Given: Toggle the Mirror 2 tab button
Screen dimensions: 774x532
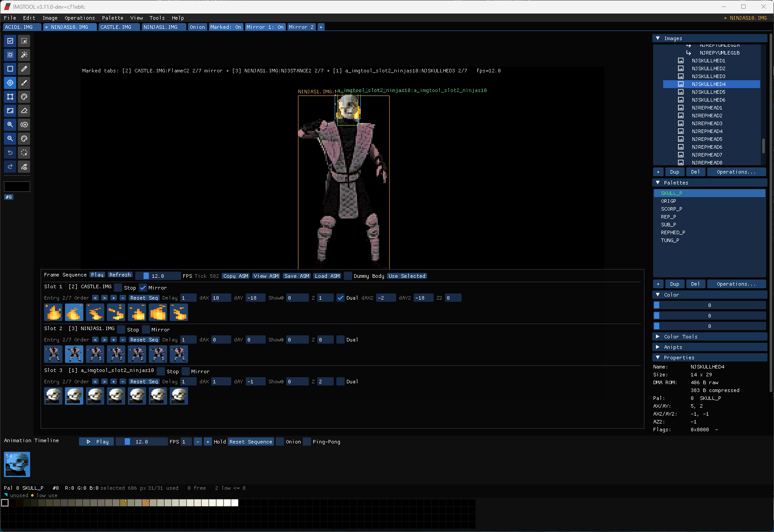Looking at the screenshot, I should [301, 27].
